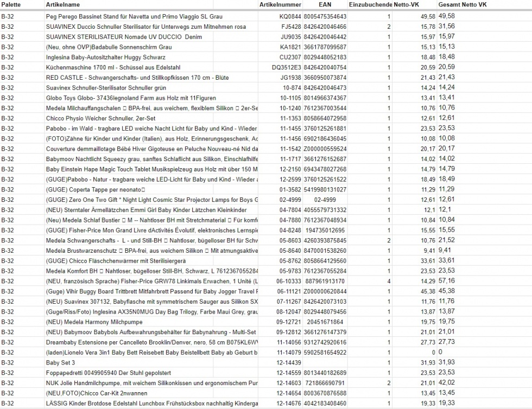Select EAN 8005475354643
This screenshot has height=409, width=532.
[x=325, y=17]
